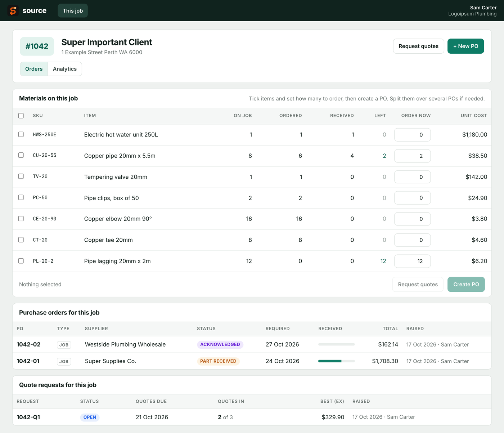The image size is (504, 433).
Task: Click the Create PO button
Action: 466,285
